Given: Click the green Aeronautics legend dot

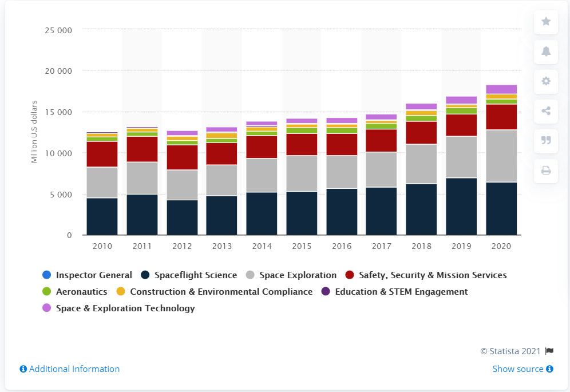Looking at the screenshot, I should (x=46, y=292).
